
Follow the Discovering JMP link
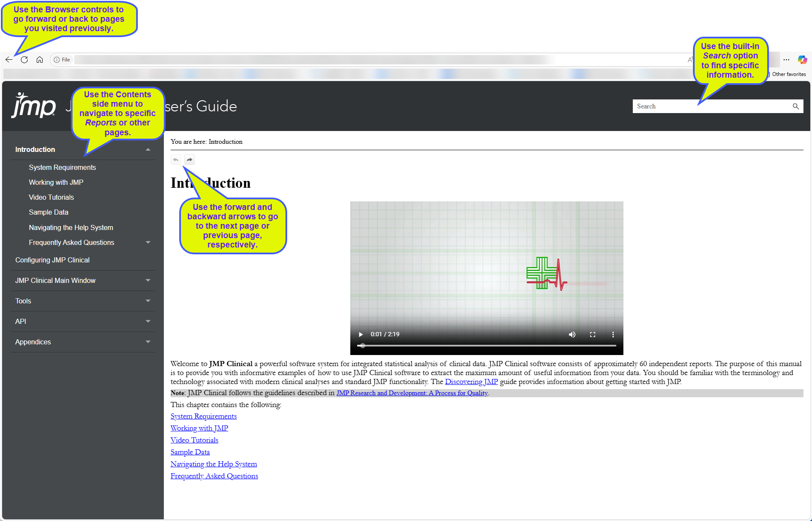click(x=471, y=381)
